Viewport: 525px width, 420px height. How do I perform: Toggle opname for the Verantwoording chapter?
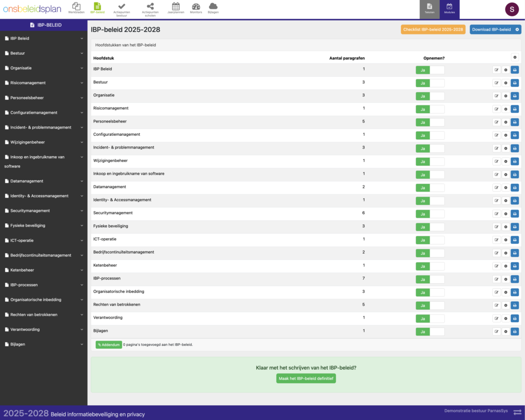tap(422, 318)
